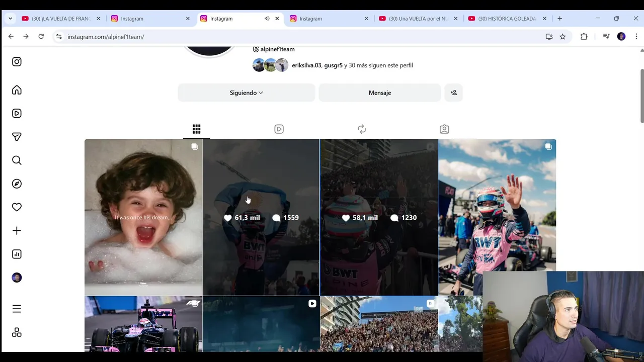Open a new browser tab
644x362 pixels.
click(559, 19)
